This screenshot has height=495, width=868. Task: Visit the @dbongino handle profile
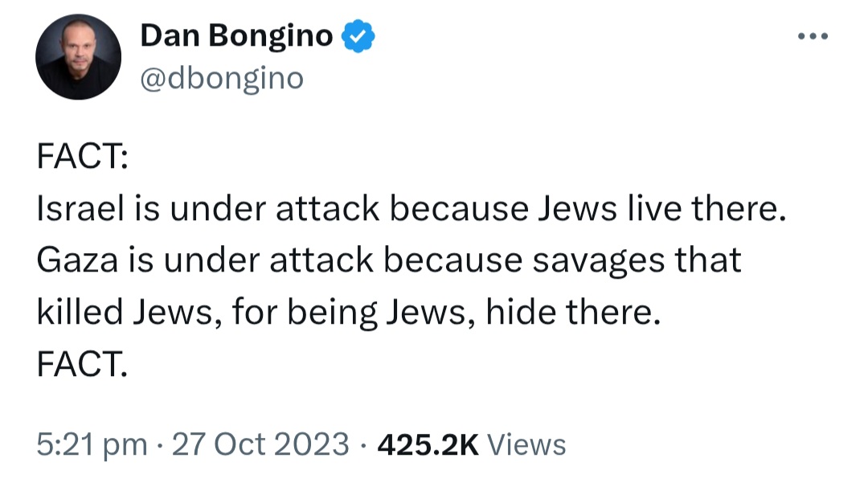point(222,78)
